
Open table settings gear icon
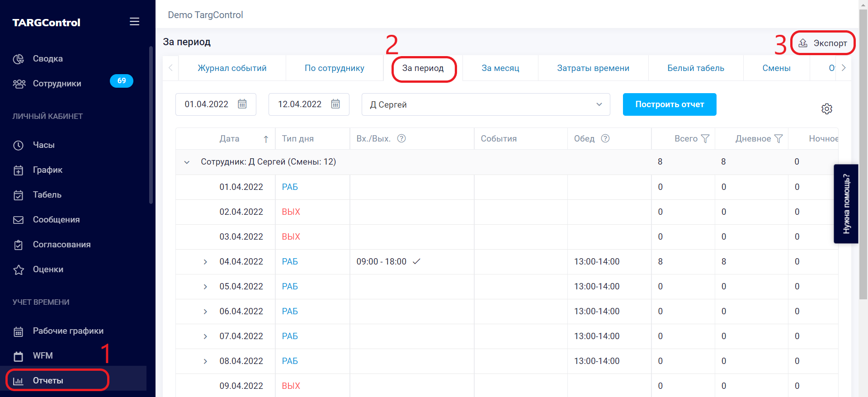tap(826, 109)
